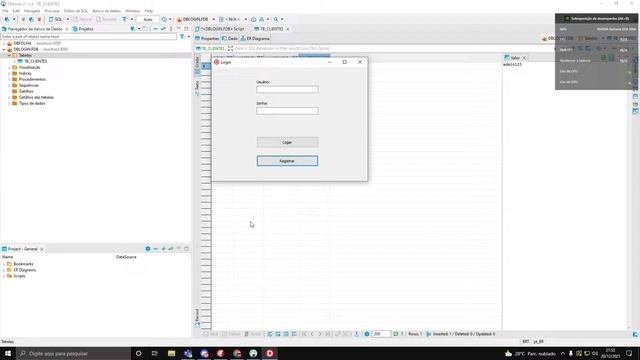
Task: Open the ER Diagrama sub-tab
Action: tap(255, 38)
